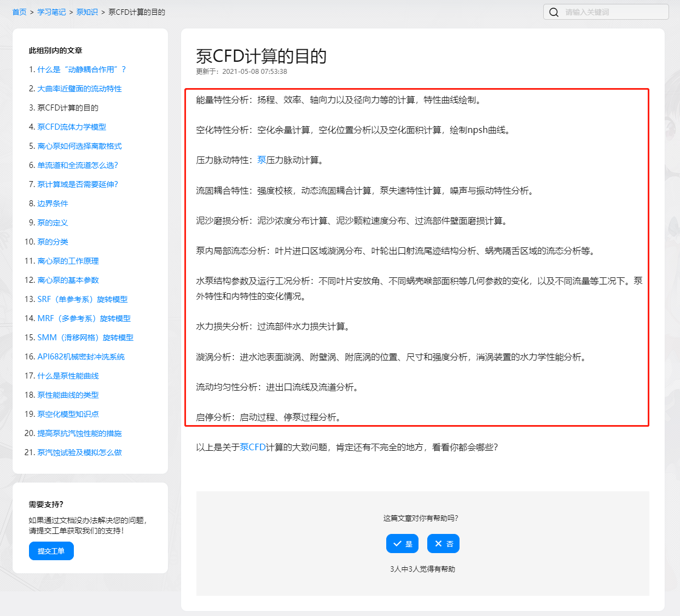Open API682机械密封冲洗系统 article
680x616 pixels.
click(x=81, y=357)
